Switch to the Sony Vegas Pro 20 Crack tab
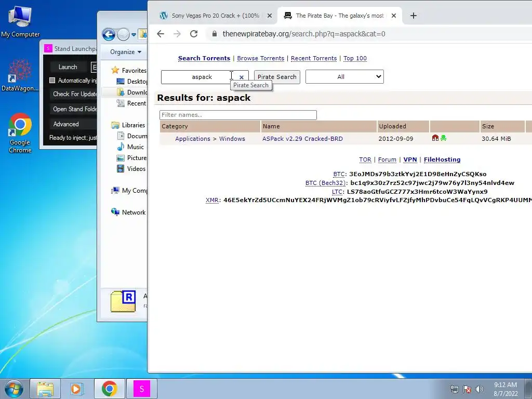The height and width of the screenshot is (399, 532). 216,16
